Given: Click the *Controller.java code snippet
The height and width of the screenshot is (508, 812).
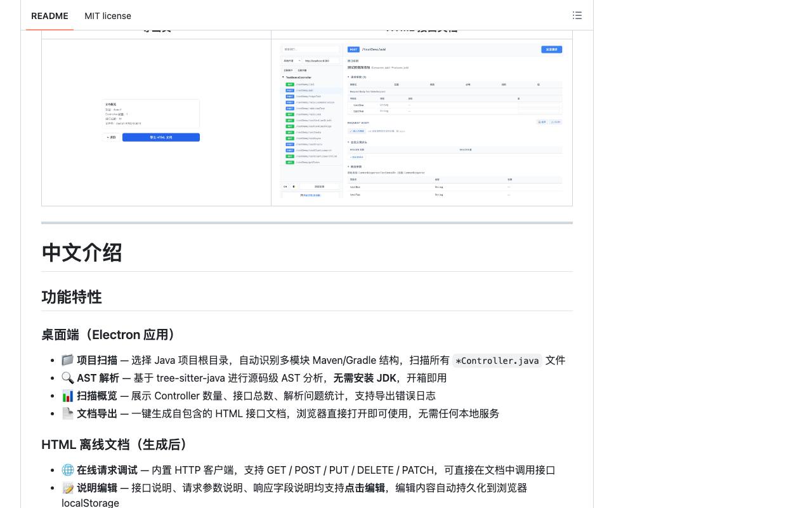Looking at the screenshot, I should pos(497,361).
